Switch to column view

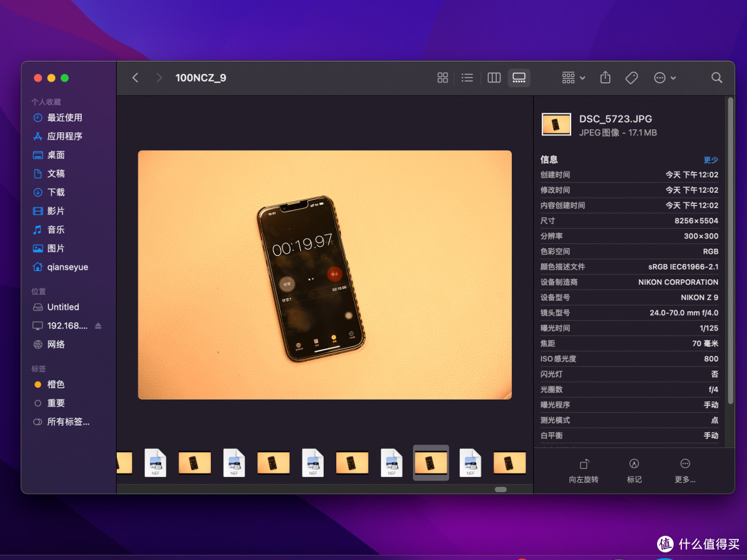(494, 77)
